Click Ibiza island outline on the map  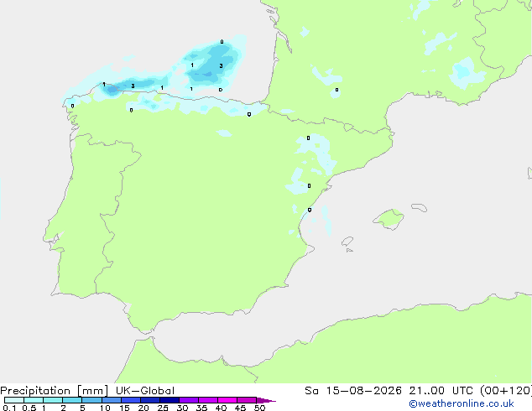347,242
